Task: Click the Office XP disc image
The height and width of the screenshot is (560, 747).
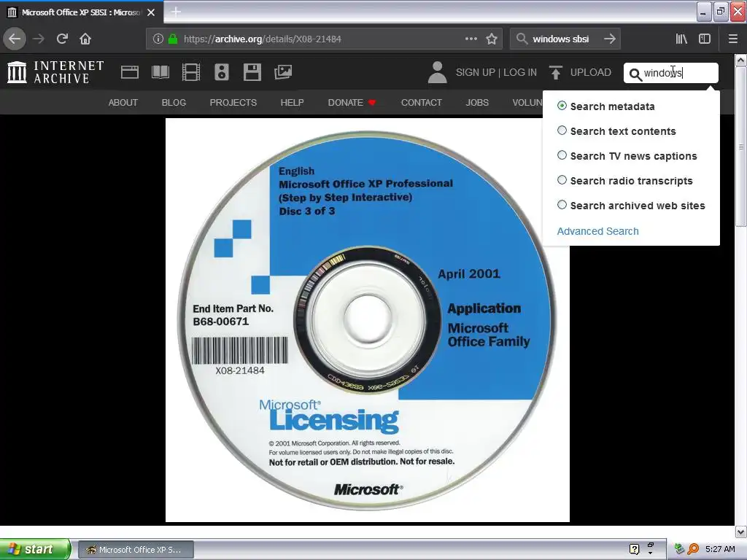Action: (x=368, y=320)
